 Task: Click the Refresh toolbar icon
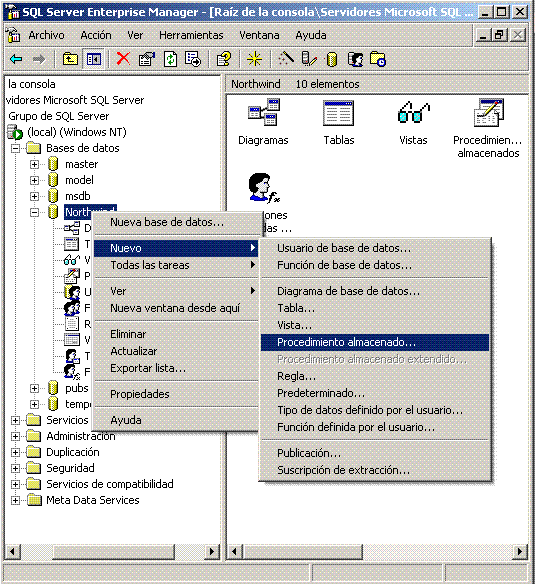click(171, 59)
